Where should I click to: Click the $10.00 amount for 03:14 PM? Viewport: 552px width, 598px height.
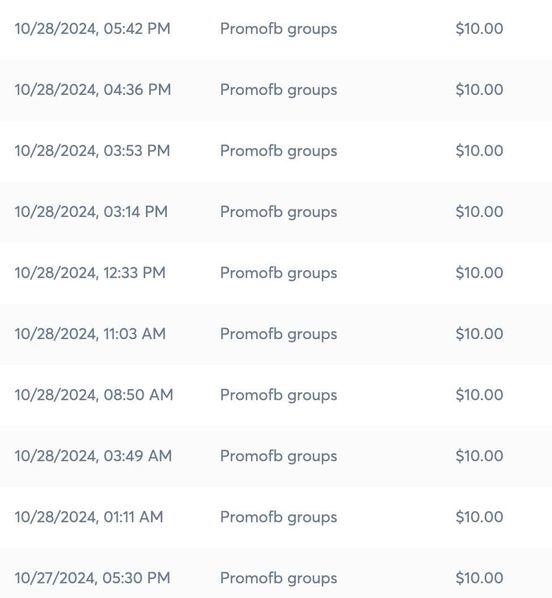pyautogui.click(x=479, y=212)
